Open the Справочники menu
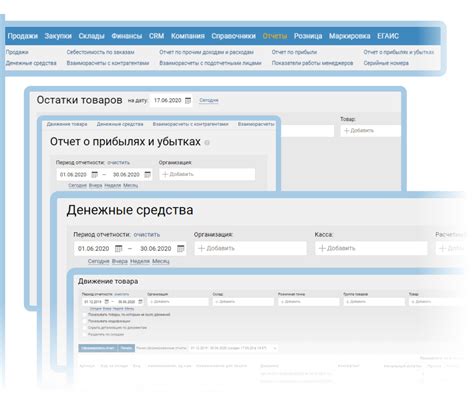The width and height of the screenshot is (474, 401). [233, 36]
